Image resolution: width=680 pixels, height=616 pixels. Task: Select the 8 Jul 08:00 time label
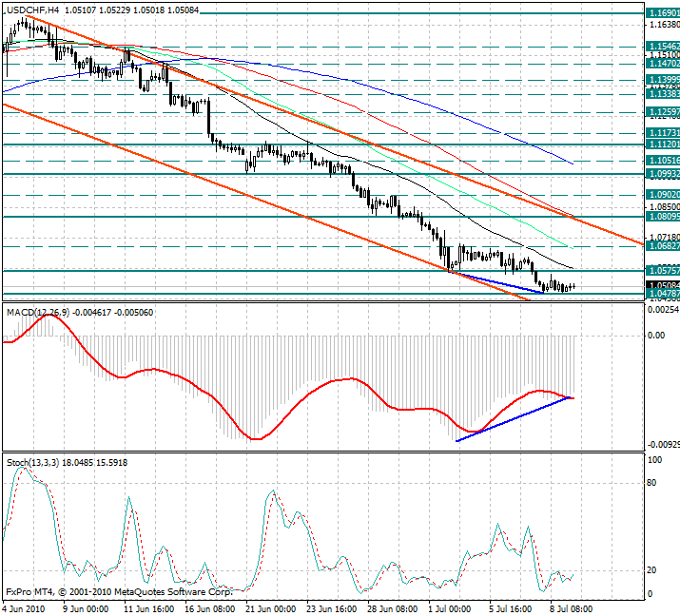pos(569,608)
